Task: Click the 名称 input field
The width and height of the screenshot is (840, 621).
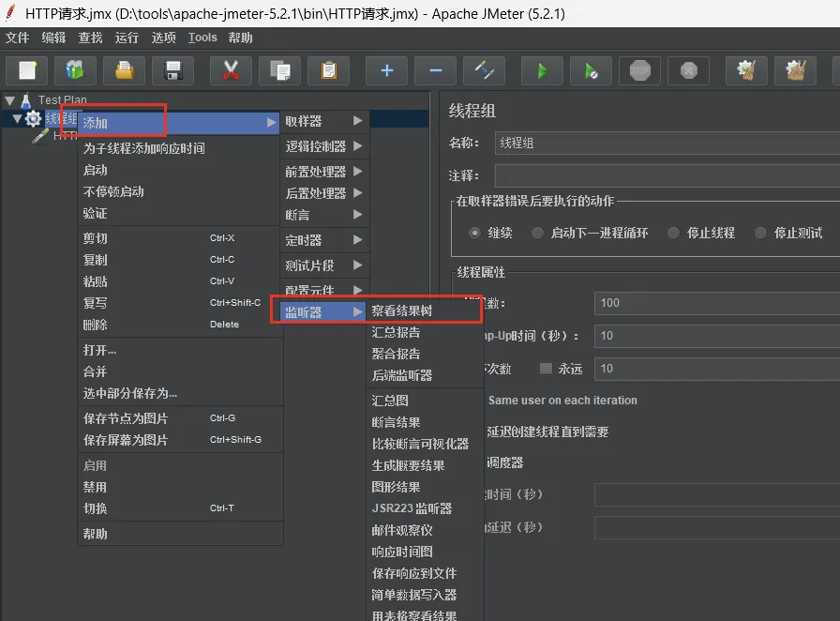Action: click(x=667, y=144)
